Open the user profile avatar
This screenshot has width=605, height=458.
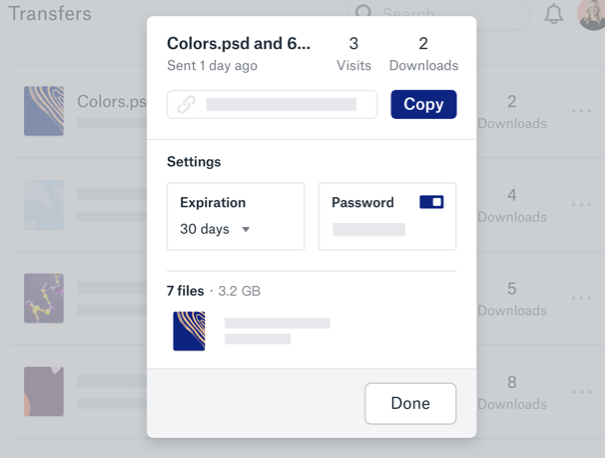(x=592, y=14)
